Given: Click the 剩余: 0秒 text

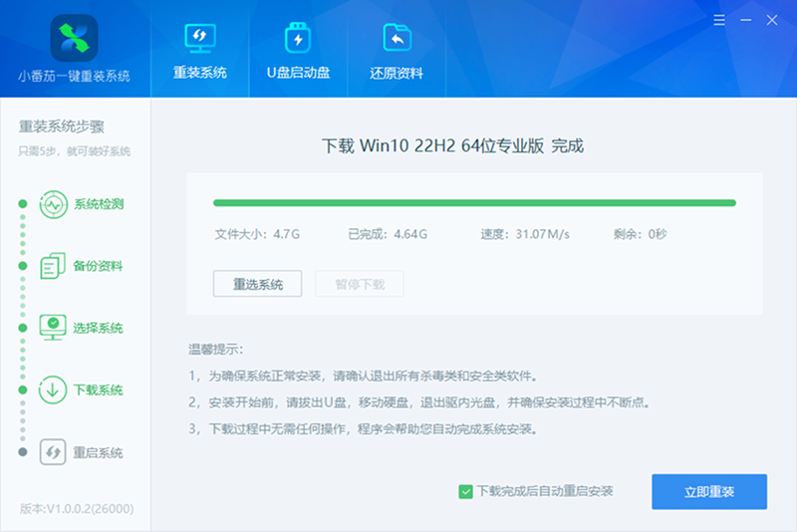Looking at the screenshot, I should click(x=640, y=234).
